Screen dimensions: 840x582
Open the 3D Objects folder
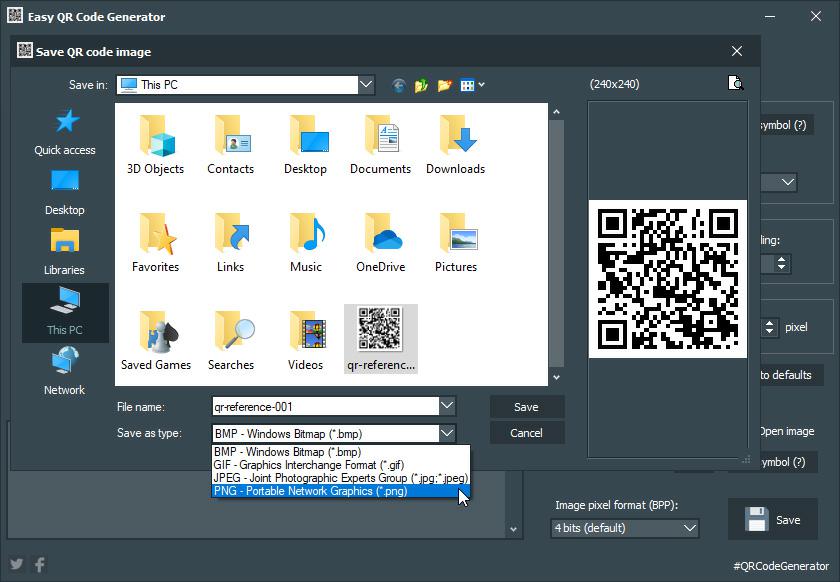[155, 145]
